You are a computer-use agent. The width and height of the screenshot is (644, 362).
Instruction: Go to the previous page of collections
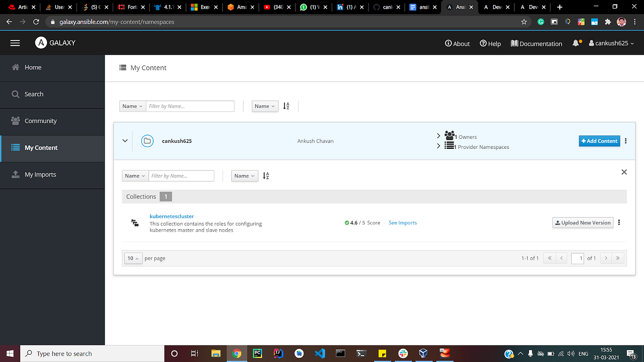click(x=561, y=258)
